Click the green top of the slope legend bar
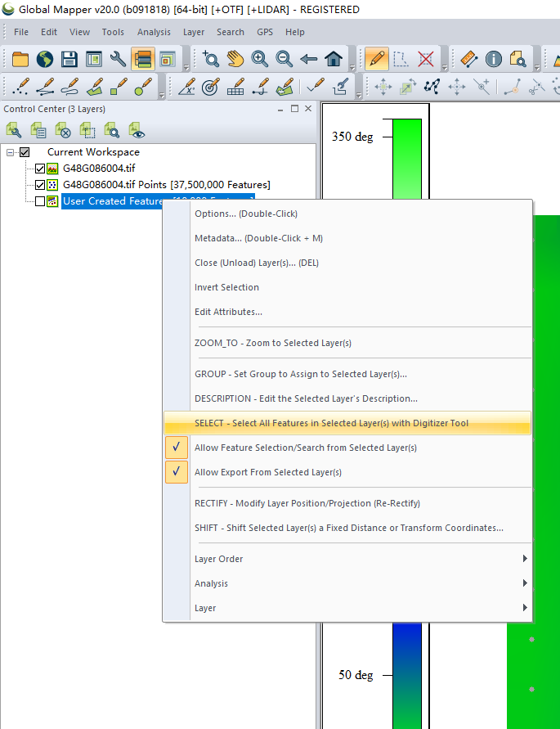This screenshot has height=729, width=560. click(x=407, y=158)
